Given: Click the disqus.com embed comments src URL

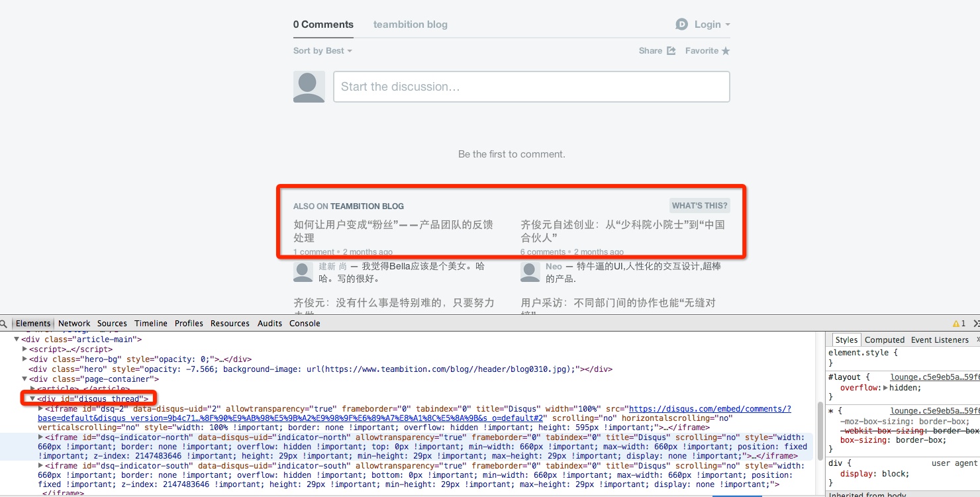Looking at the screenshot, I should point(415,414).
